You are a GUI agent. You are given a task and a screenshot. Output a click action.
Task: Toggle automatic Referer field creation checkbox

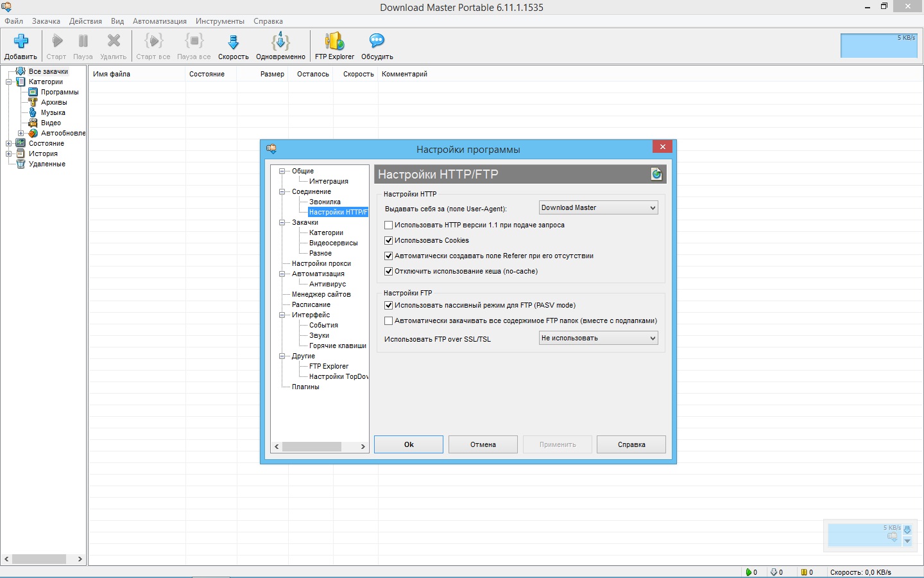(x=388, y=256)
